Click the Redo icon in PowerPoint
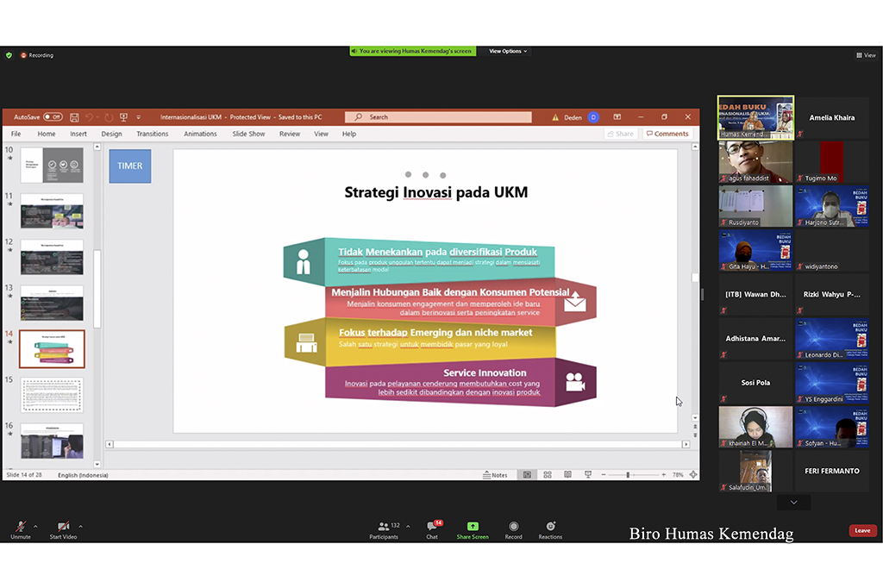This screenshot has width=883, height=588. point(109,117)
